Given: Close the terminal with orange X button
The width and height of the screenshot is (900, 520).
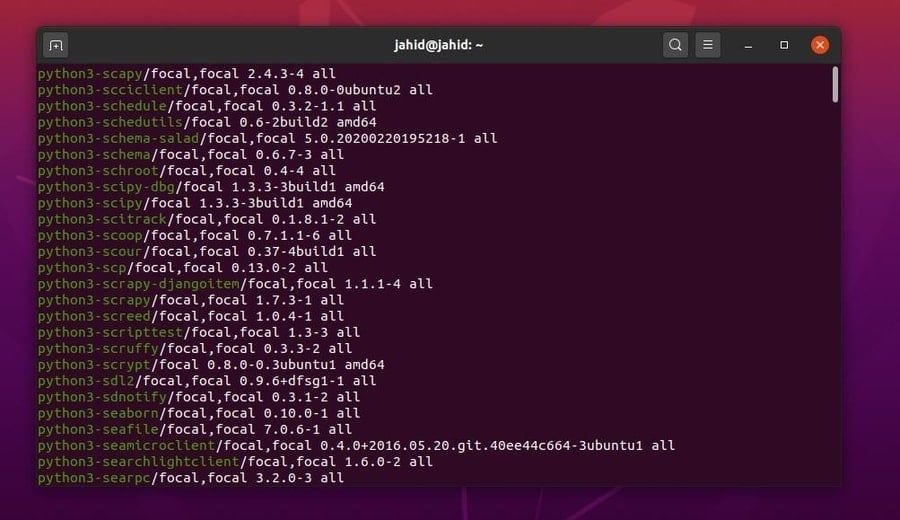Looking at the screenshot, I should coord(820,45).
